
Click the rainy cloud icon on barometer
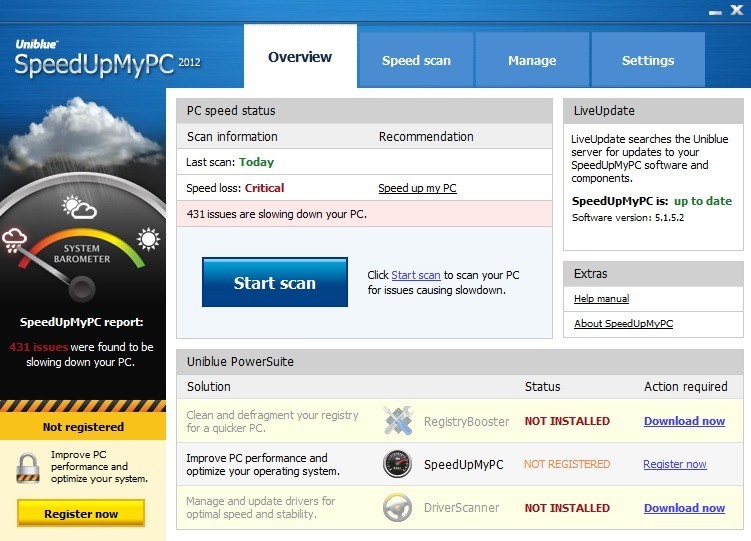pos(16,239)
